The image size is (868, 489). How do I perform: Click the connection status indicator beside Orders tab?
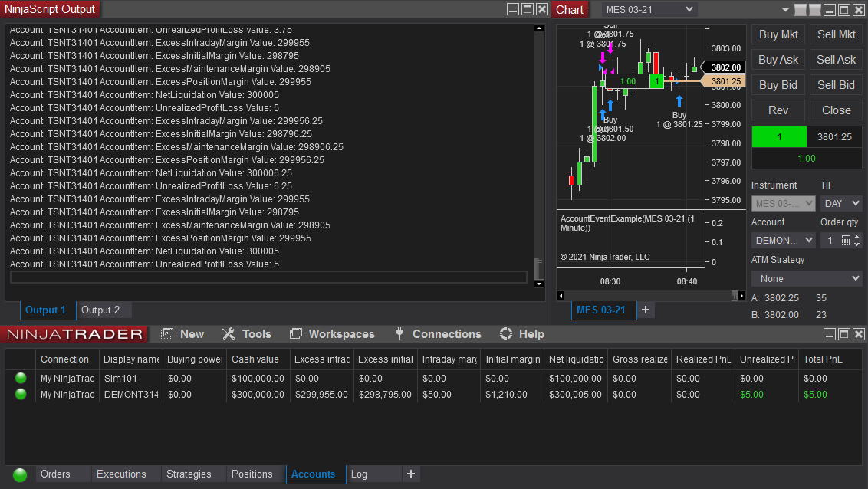(x=20, y=474)
